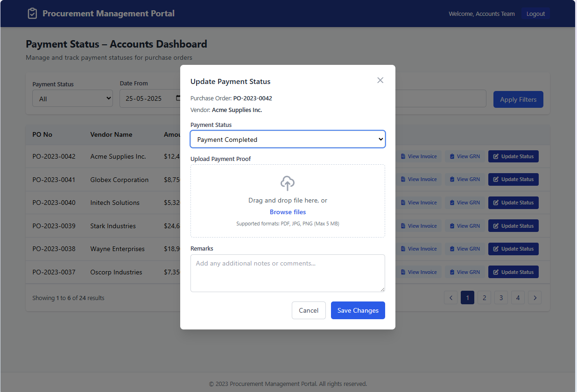
Task: Click Browse files link
Action: (x=288, y=212)
